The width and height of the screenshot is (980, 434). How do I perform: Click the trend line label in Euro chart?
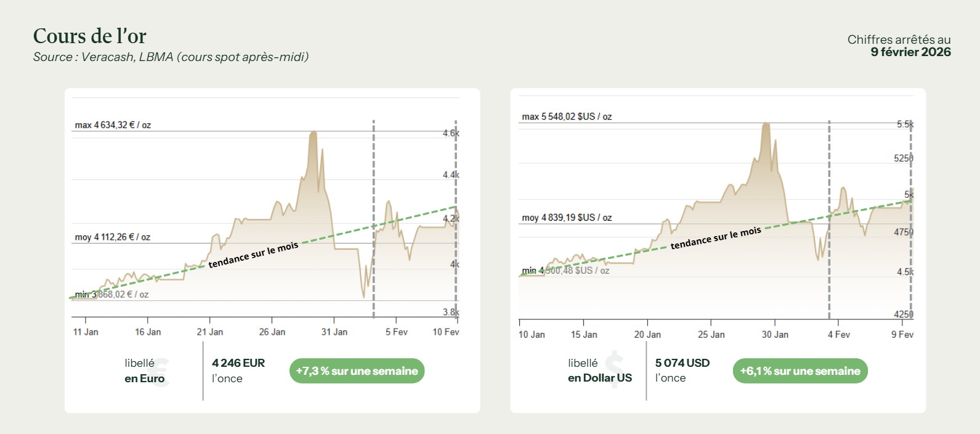[253, 255]
